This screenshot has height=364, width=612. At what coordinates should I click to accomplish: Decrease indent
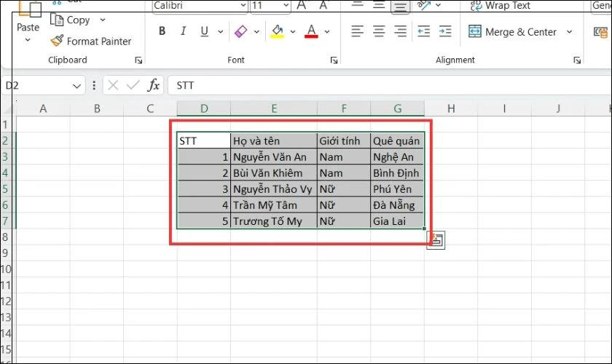pyautogui.click(x=423, y=31)
